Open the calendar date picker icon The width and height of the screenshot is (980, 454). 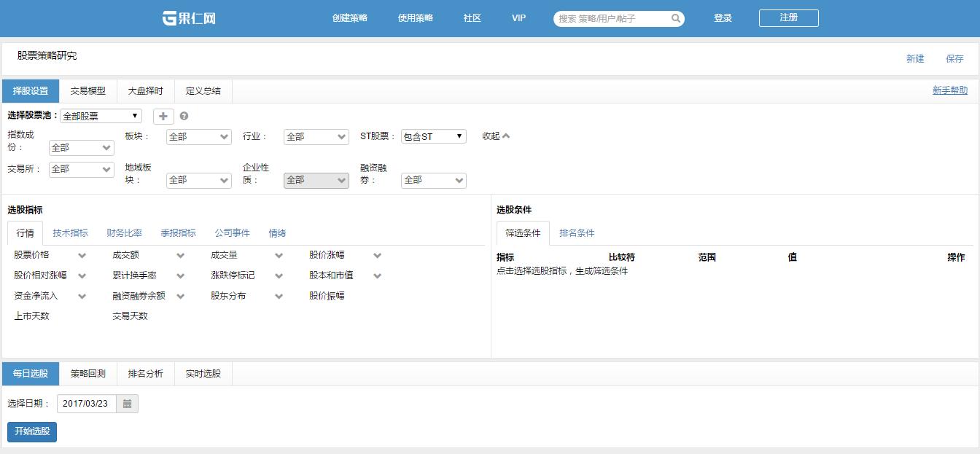127,404
